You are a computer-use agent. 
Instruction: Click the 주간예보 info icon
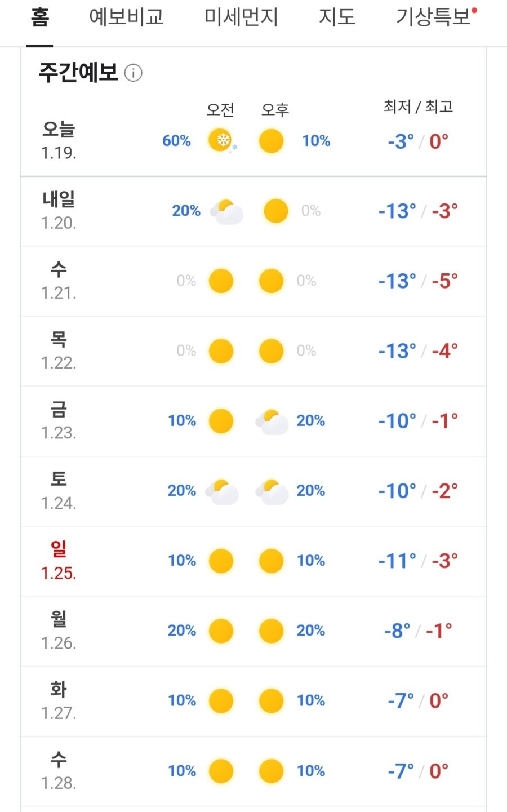134,73
